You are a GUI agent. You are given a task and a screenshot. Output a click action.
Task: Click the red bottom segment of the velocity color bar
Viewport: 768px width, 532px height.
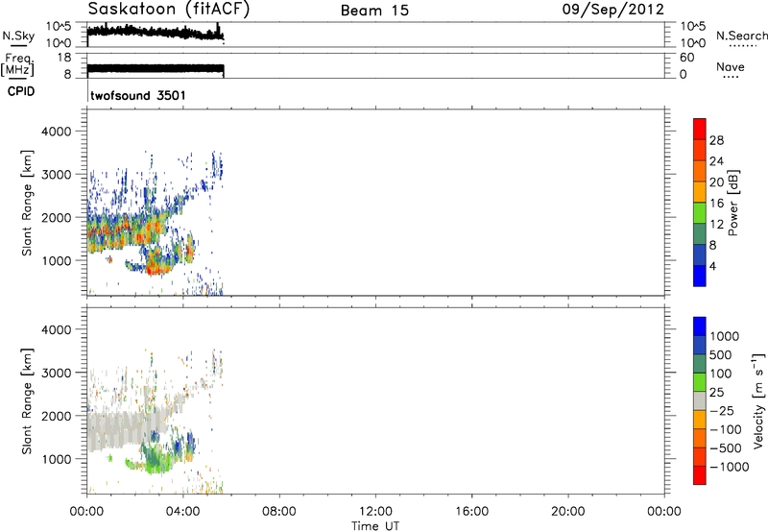click(x=700, y=475)
